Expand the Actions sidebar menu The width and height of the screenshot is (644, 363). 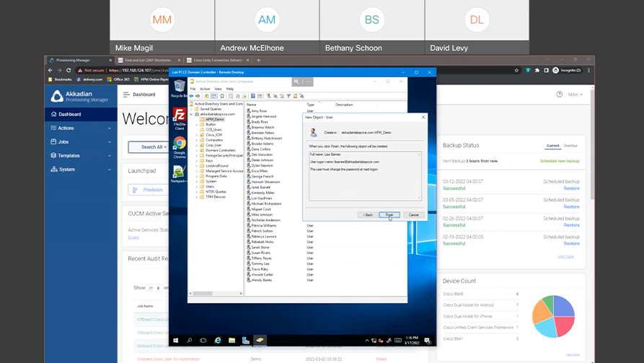click(x=81, y=128)
